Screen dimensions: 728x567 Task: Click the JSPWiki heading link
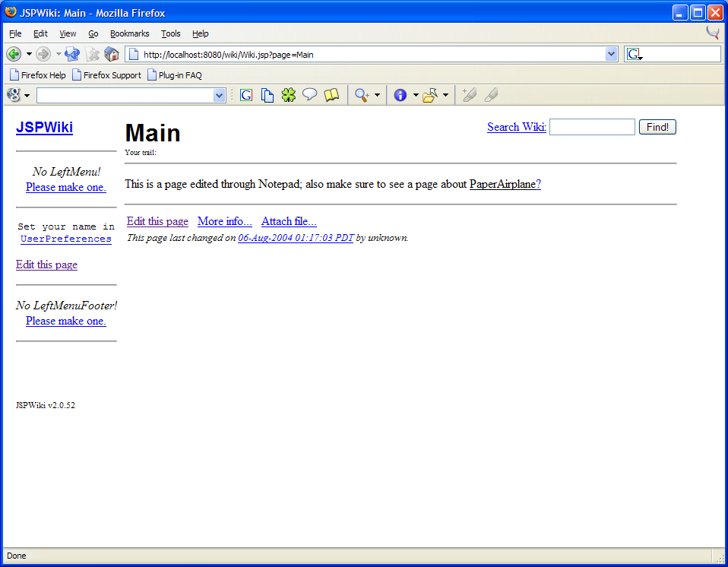coord(45,127)
